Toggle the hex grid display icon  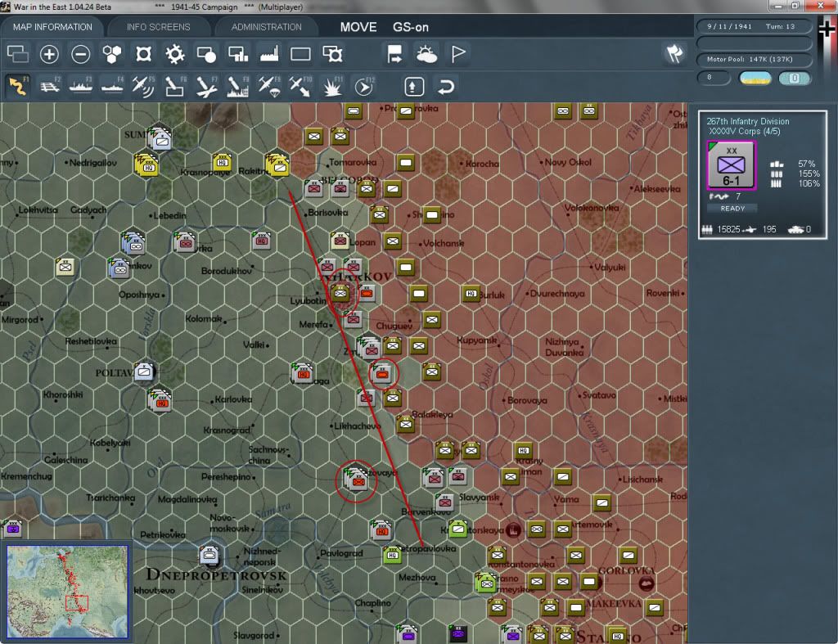tap(112, 54)
